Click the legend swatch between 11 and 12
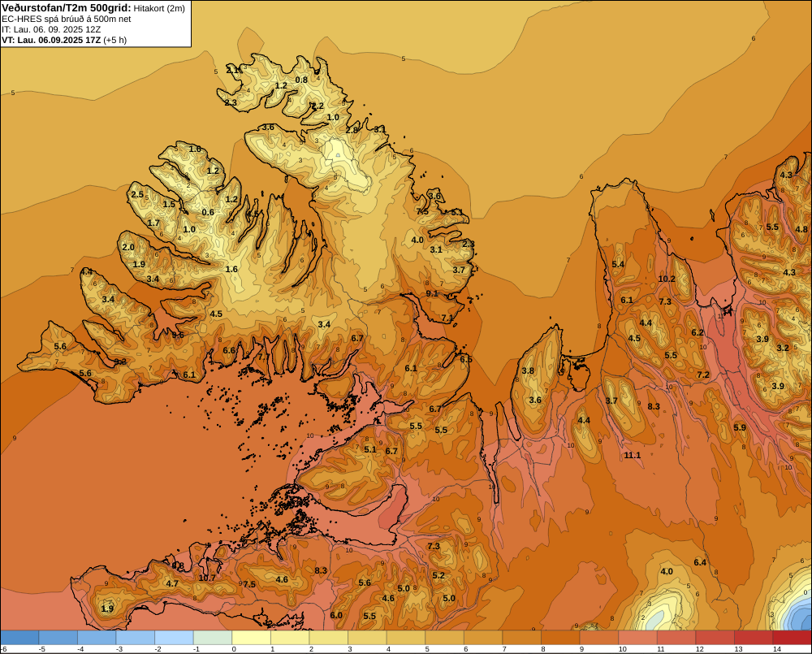 pyautogui.click(x=676, y=638)
